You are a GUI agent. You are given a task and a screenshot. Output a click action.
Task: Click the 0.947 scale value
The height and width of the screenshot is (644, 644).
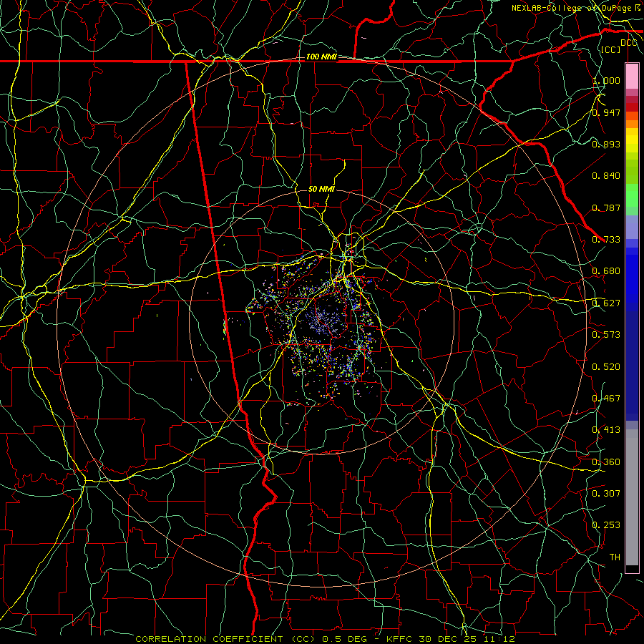pos(606,112)
